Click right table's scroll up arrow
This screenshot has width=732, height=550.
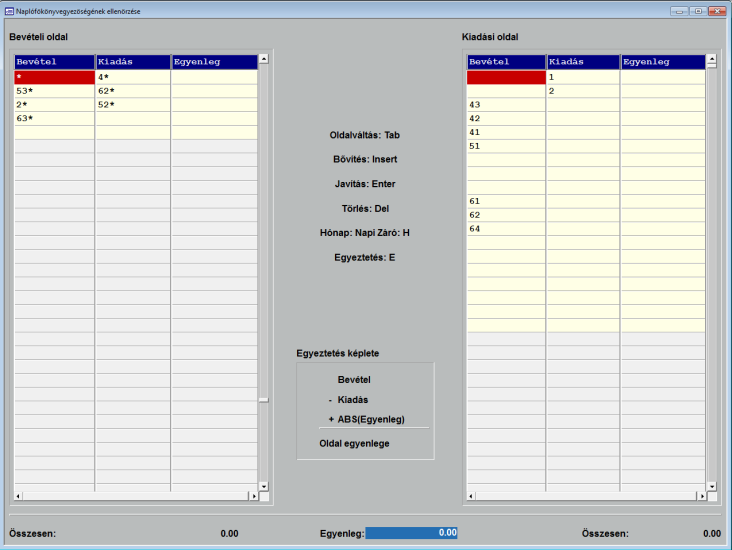click(x=712, y=59)
